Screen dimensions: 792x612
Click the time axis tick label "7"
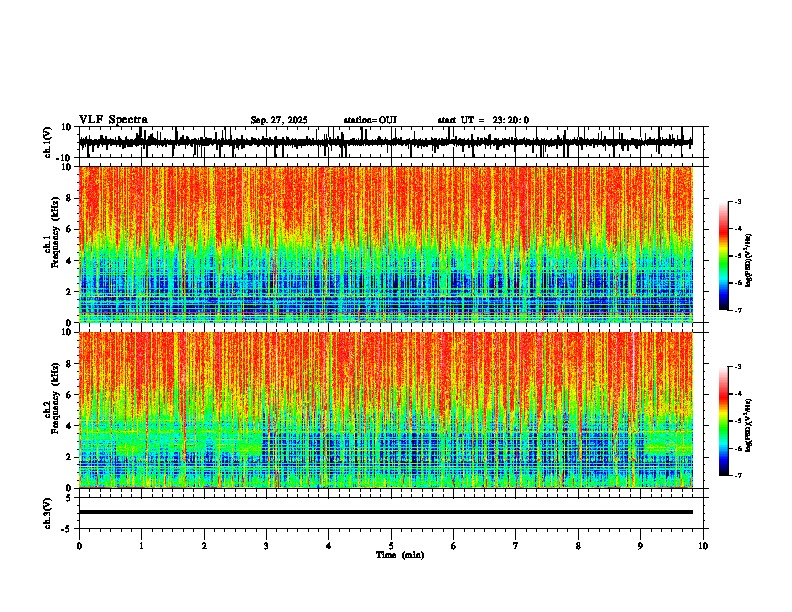(x=516, y=546)
